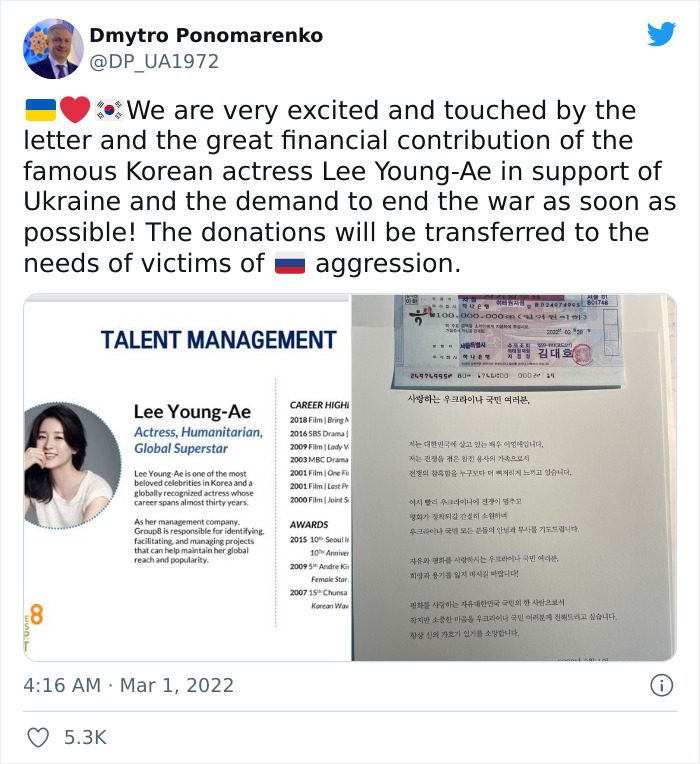Viewport: 700px width, 764px height.
Task: Open the tweet info circle icon
Action: coord(662,685)
